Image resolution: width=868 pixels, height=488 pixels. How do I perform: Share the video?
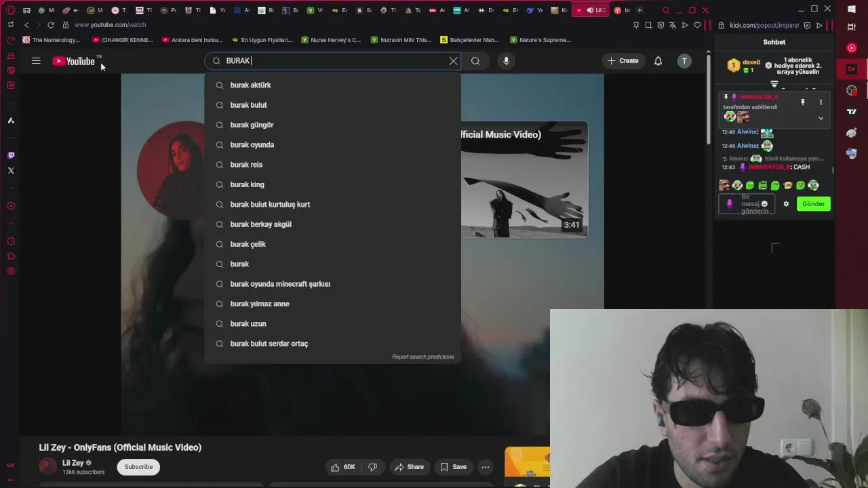tap(409, 467)
